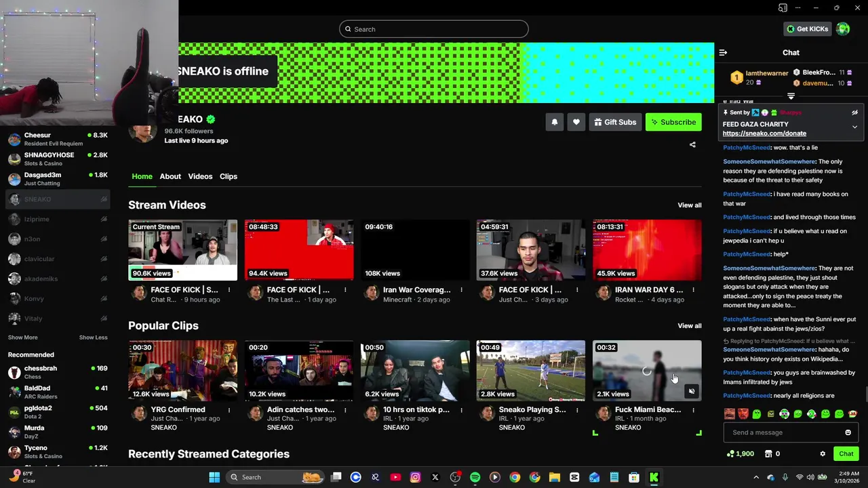Viewport: 868px width, 488px height.
Task: Open SHNAGGYHOSE channel in sidebar
Action: [x=58, y=159]
